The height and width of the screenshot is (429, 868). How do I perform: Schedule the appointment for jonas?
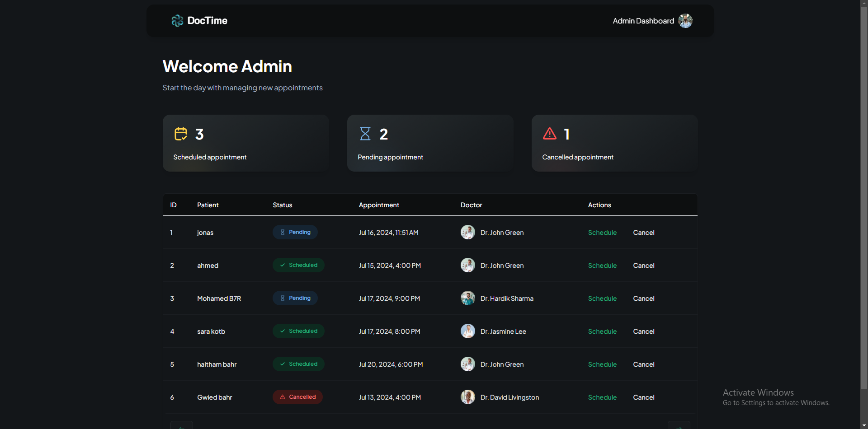tap(602, 233)
